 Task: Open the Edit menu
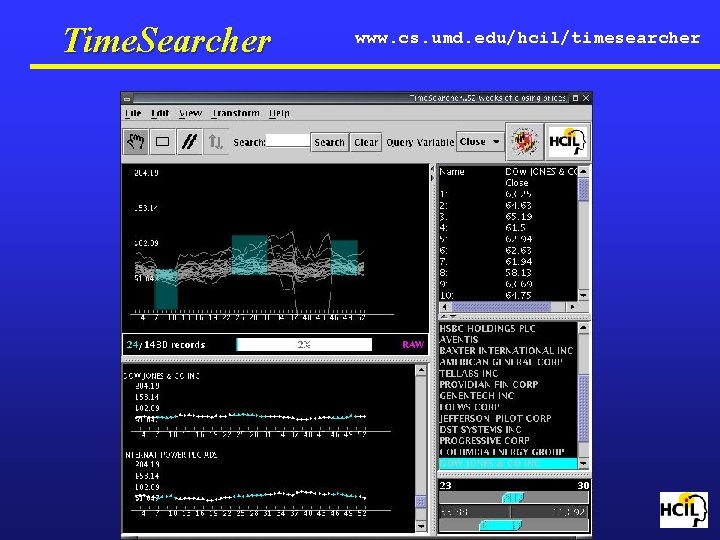160,113
